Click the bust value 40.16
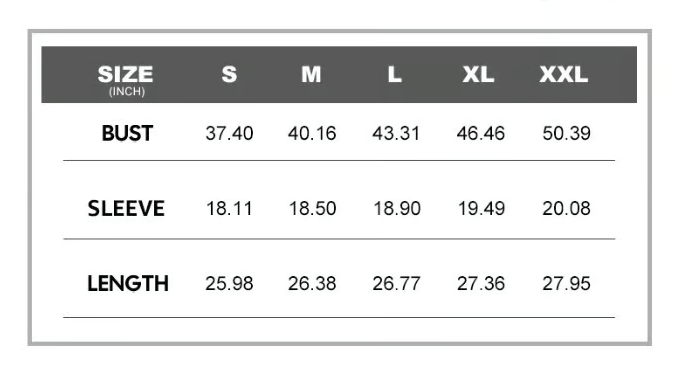683x366 pixels. click(312, 133)
